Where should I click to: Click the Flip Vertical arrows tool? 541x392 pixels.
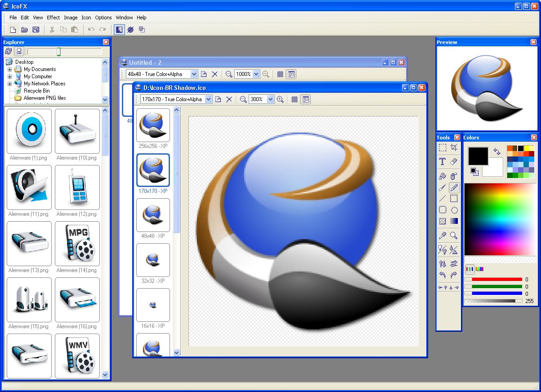click(443, 264)
